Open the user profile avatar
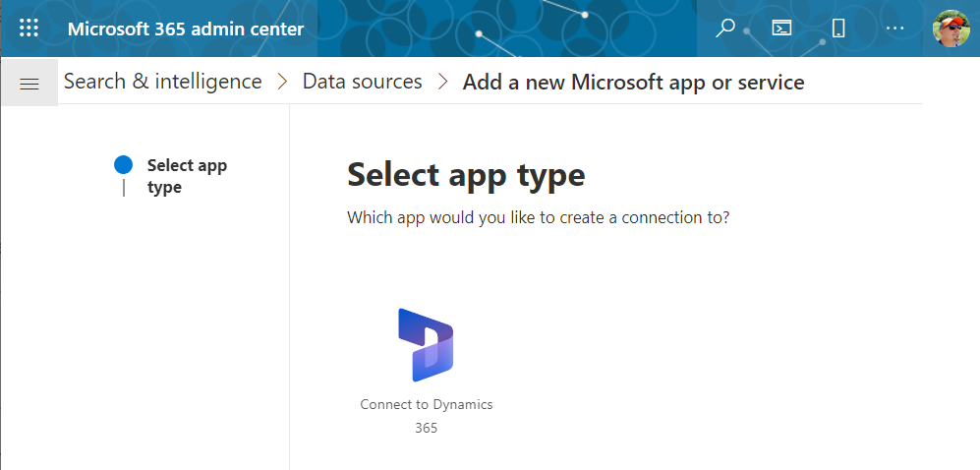 (951, 29)
